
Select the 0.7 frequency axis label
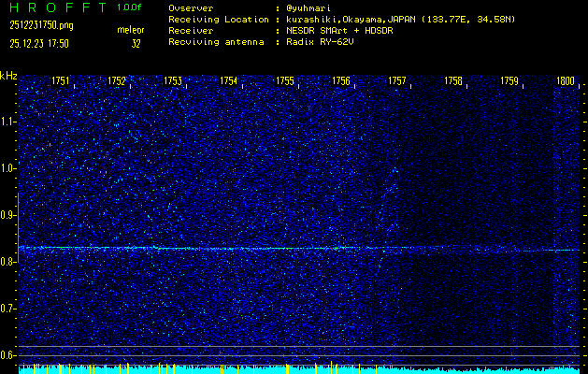pos(8,309)
